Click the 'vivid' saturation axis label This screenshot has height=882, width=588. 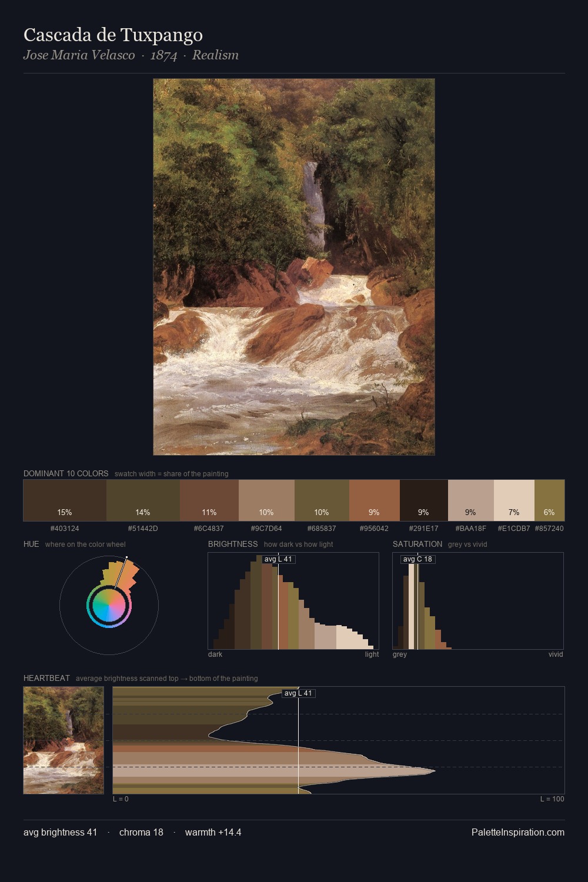click(x=556, y=654)
